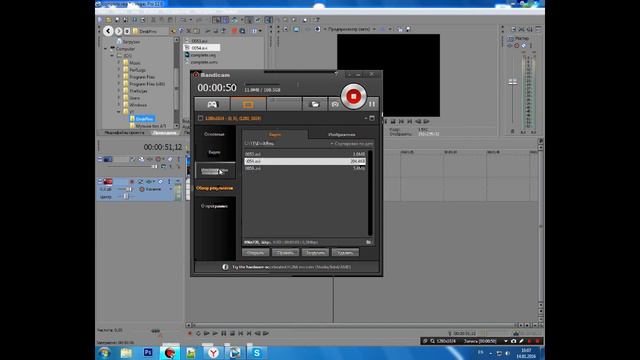Switch to Медиафайлы проекта tab
640x360 pixels.
tap(124, 133)
